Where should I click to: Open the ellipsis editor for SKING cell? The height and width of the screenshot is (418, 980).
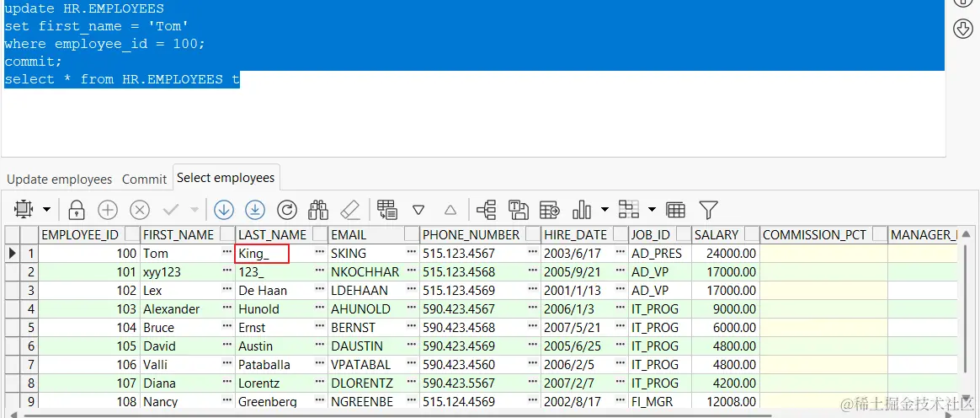(411, 253)
